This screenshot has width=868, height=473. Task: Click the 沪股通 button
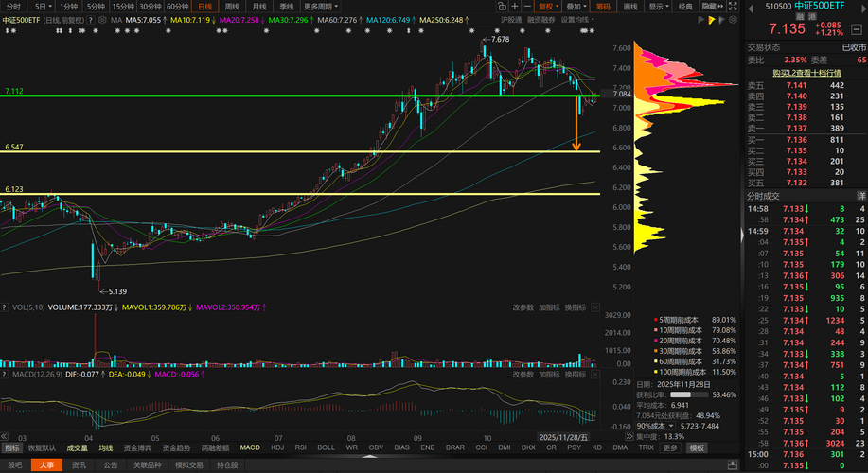click(x=511, y=20)
